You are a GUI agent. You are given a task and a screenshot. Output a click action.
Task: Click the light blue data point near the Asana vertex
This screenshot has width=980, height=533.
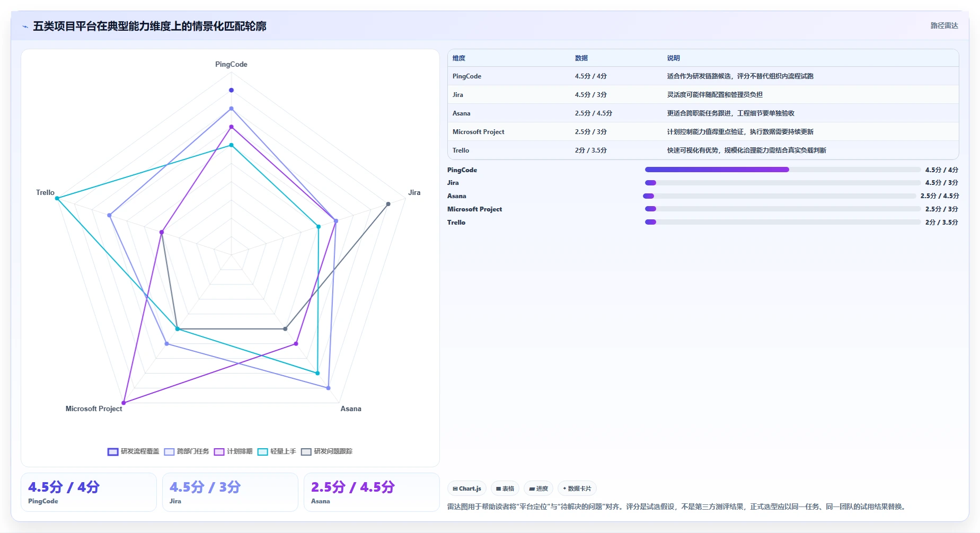tap(329, 388)
